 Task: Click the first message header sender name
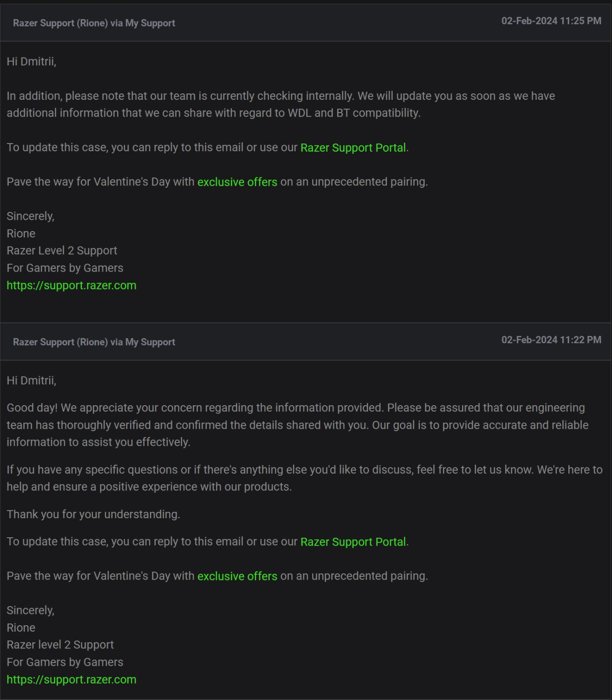click(x=94, y=23)
